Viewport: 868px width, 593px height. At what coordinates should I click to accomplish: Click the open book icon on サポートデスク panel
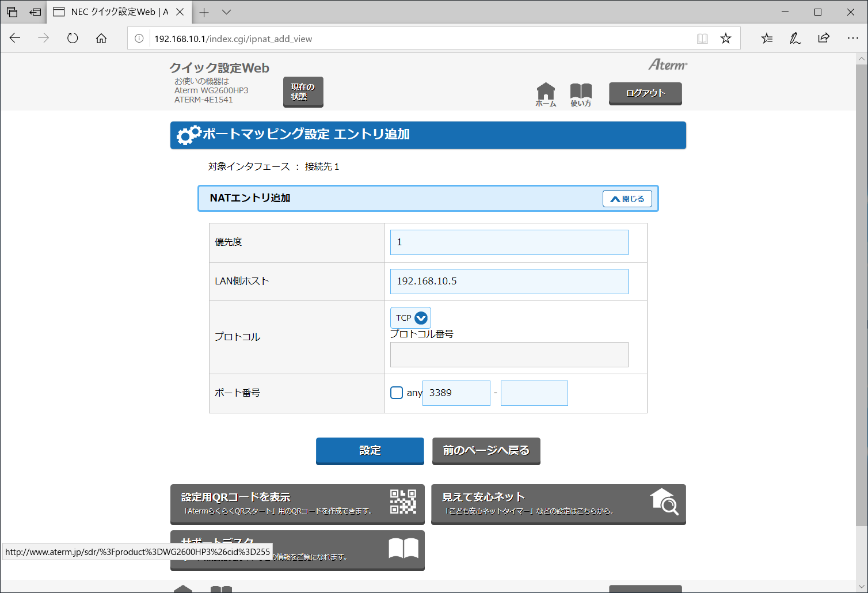[405, 549]
